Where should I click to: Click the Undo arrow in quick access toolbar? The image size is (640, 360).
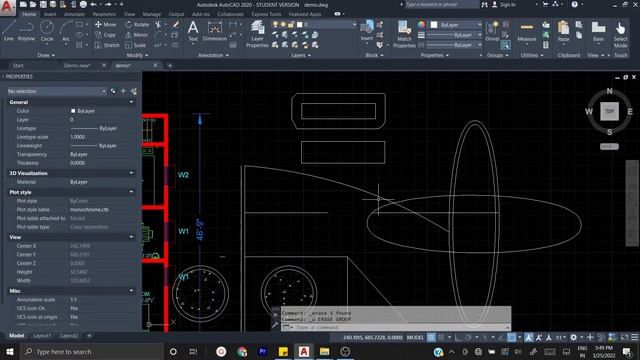[93, 4]
